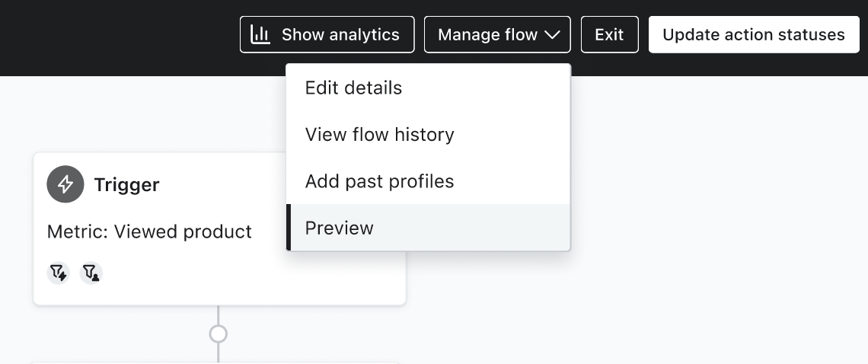This screenshot has height=364, width=868.
Task: Select the highlighted Preview option
Action: (x=340, y=228)
